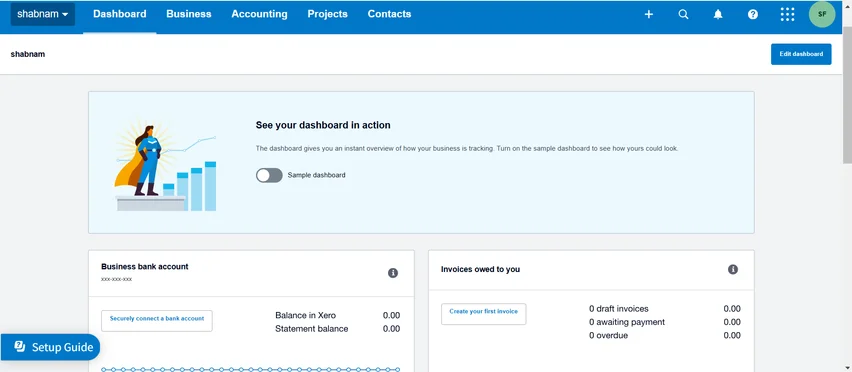
Task: Open the Setup Guide button
Action: coord(51,347)
